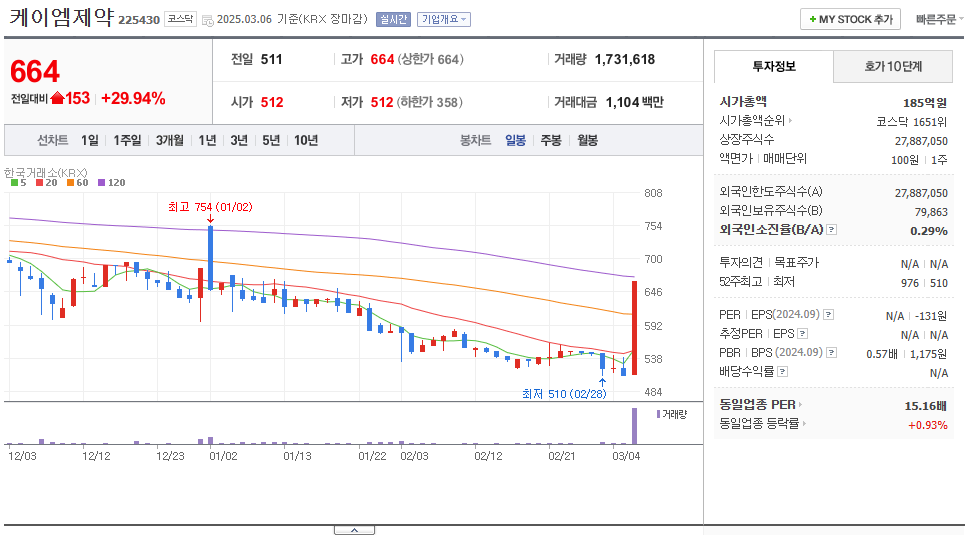Open help icon next to BPS (2024.09)
Screen dimensions: 965x535
pos(831,353)
